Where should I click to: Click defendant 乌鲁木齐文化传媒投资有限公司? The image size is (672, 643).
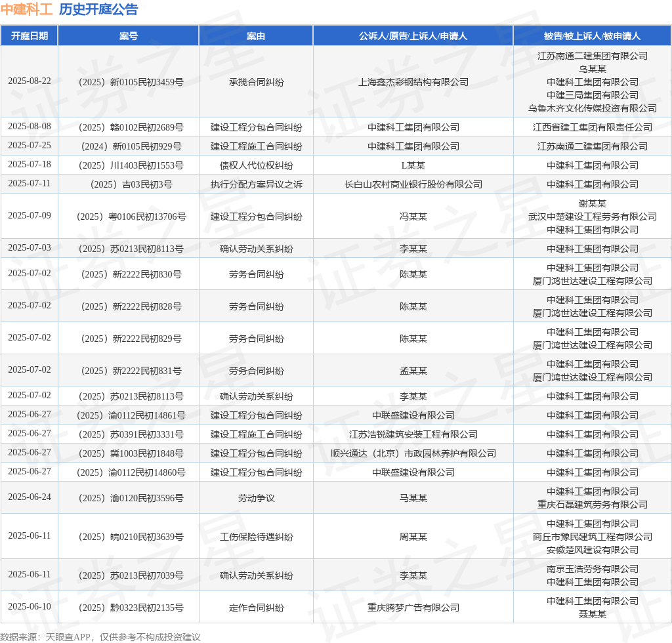tap(593, 108)
